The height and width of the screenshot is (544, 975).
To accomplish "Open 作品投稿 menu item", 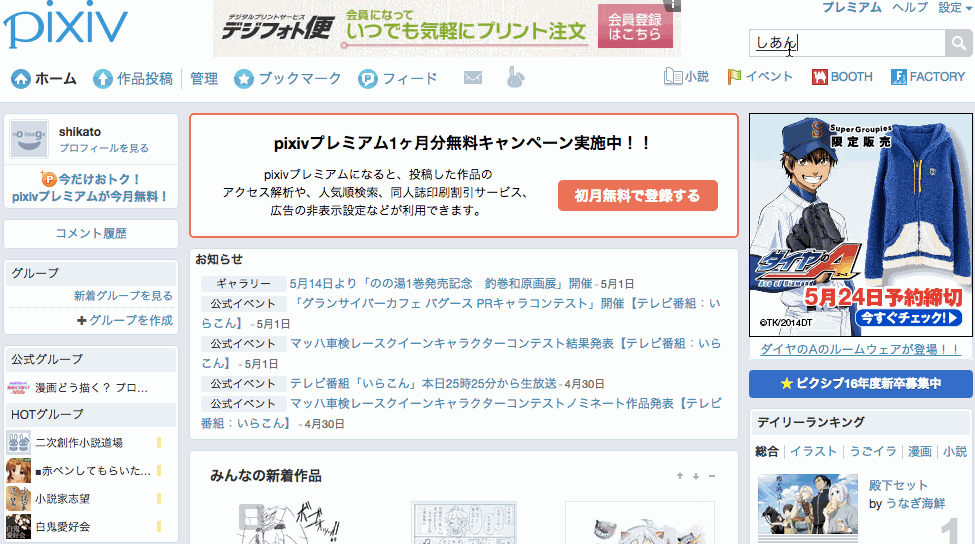I will pyautogui.click(x=145, y=79).
